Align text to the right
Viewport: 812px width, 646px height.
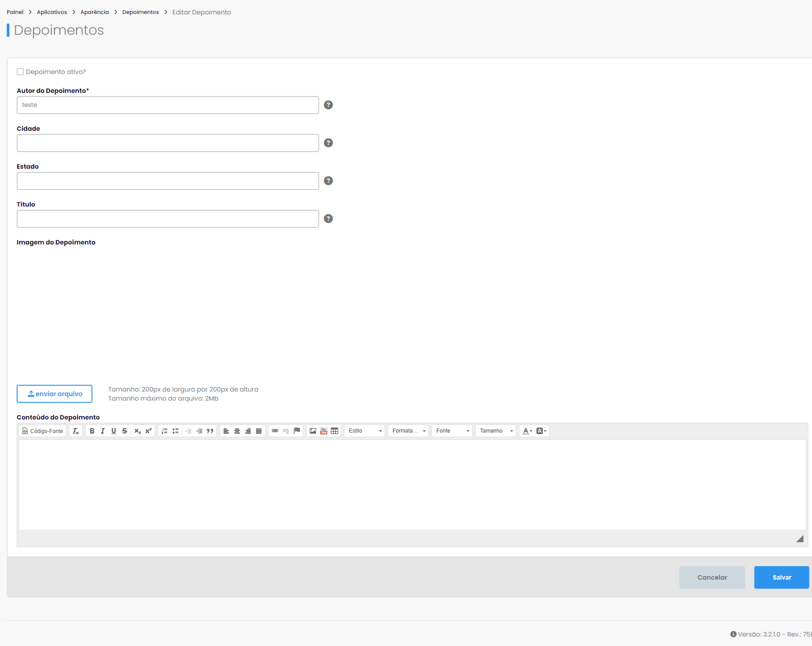tap(248, 431)
